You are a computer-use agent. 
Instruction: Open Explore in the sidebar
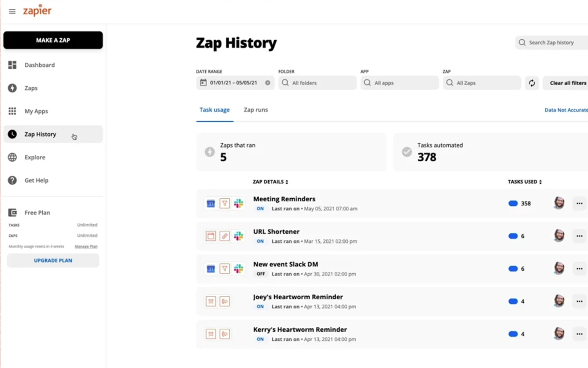pyautogui.click(x=53, y=157)
